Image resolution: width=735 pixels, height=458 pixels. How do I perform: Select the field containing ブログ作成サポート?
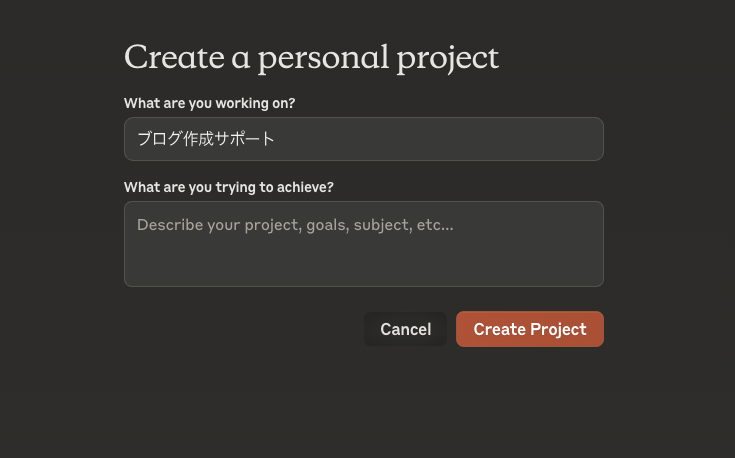tap(363, 139)
